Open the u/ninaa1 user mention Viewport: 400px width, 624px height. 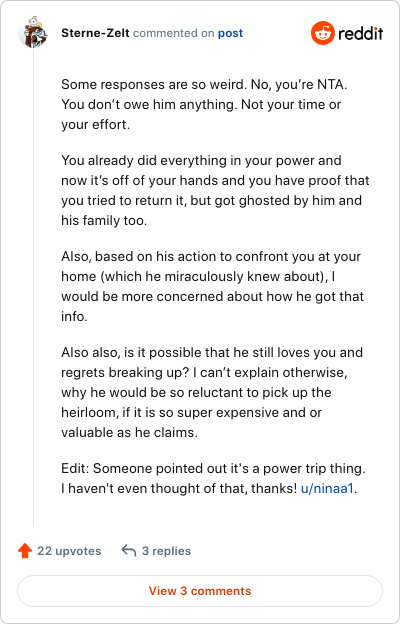[327, 489]
